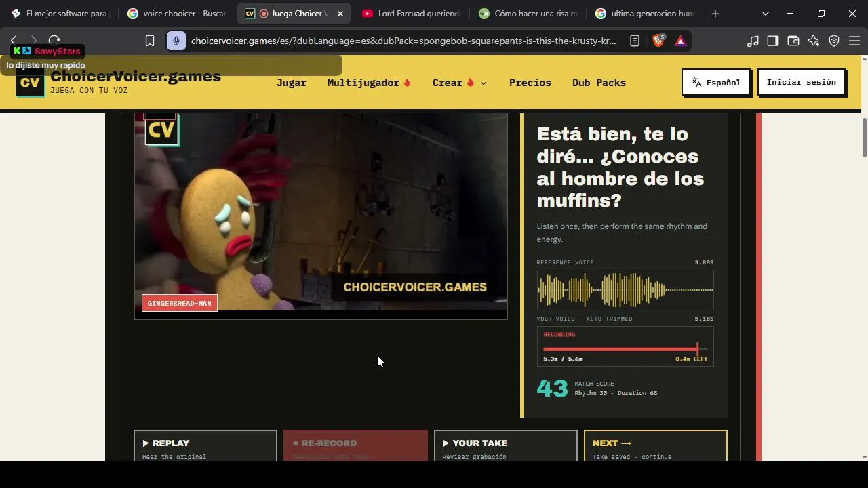Screen dimensions: 868x488
Task: Toggle the browser sidebar panel icon
Action: click(x=772, y=41)
